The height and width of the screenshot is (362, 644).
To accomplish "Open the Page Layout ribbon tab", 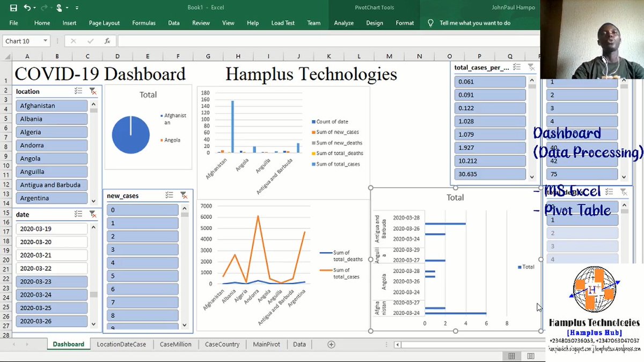I will click(104, 23).
